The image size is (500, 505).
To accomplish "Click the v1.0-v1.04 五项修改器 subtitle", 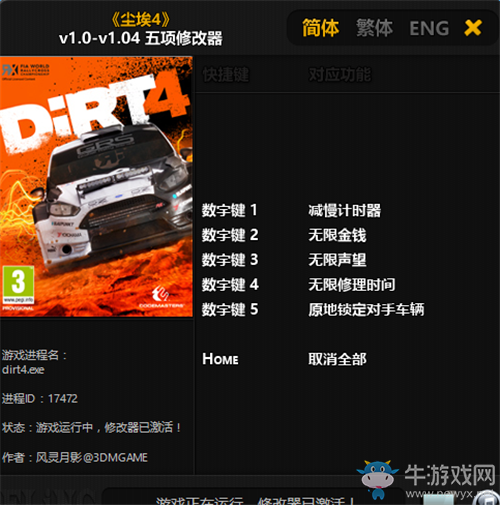I will point(141,38).
